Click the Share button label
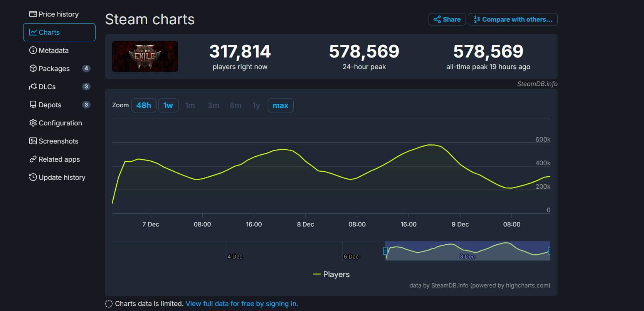This screenshot has width=644, height=311. pos(452,19)
